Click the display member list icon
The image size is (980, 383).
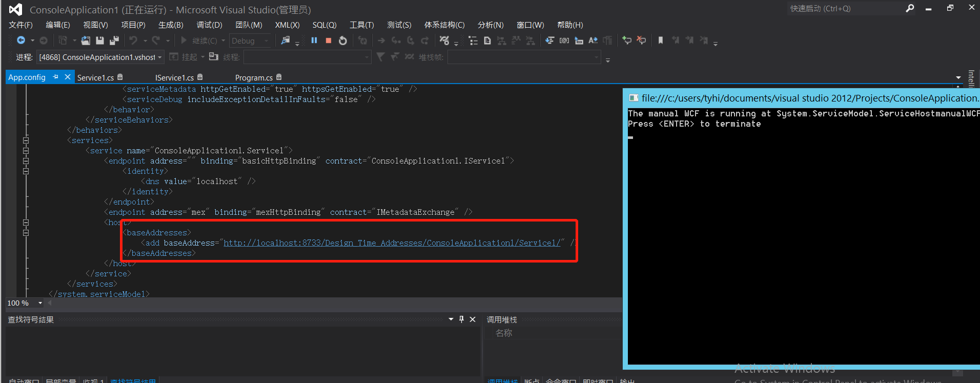coord(549,41)
